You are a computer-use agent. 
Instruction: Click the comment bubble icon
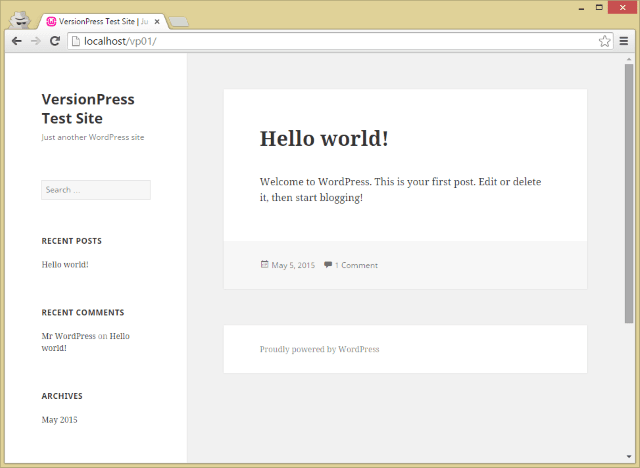click(328, 264)
